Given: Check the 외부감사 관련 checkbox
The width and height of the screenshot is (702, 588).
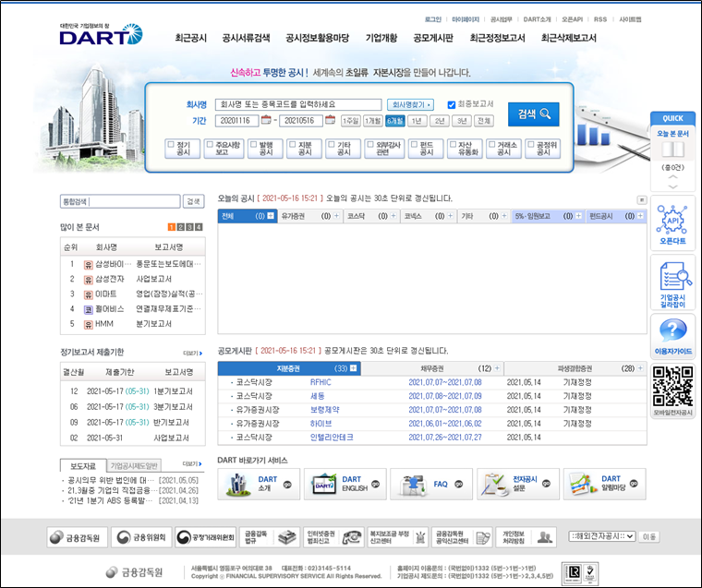Looking at the screenshot, I should tap(370, 145).
